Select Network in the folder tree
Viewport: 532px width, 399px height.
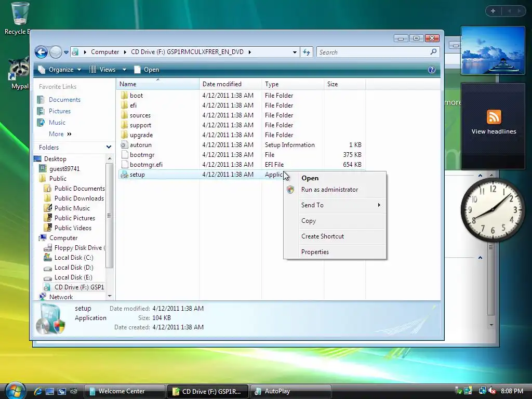click(61, 297)
